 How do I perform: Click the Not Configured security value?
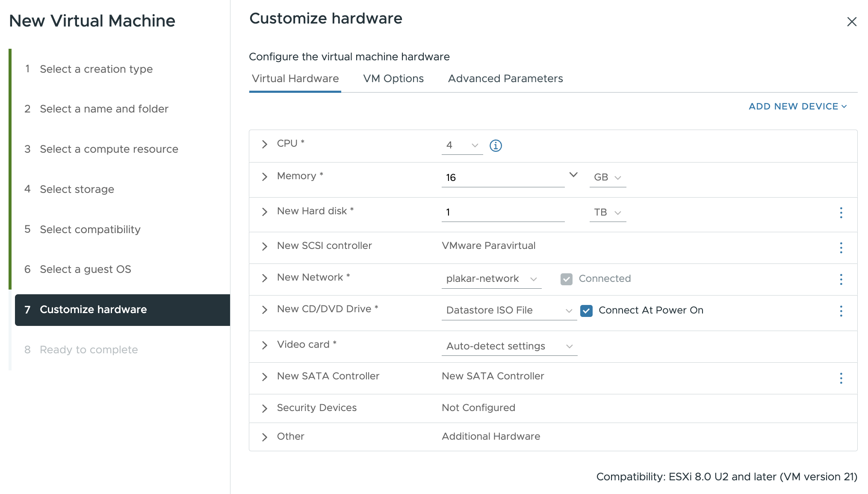pyautogui.click(x=478, y=408)
